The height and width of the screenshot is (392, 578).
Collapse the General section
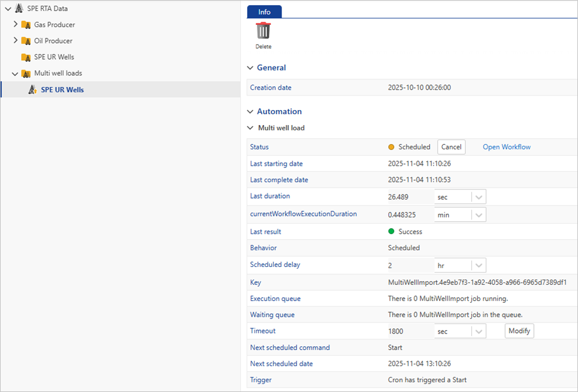point(250,68)
